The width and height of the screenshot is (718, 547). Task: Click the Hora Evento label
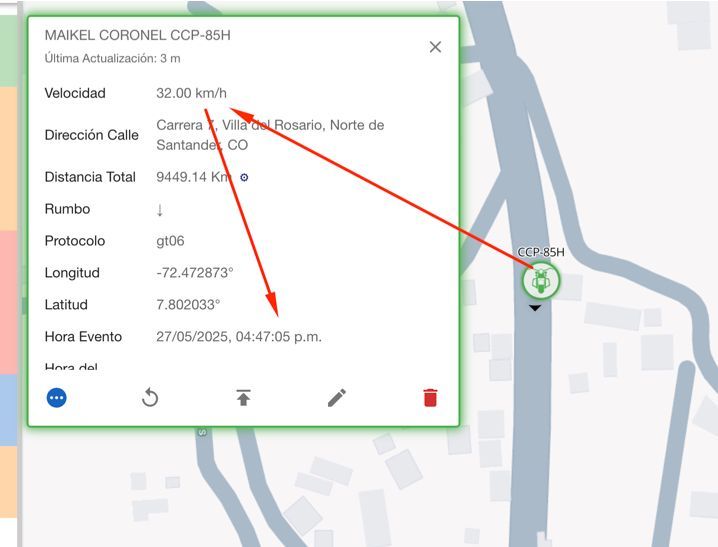pos(83,337)
